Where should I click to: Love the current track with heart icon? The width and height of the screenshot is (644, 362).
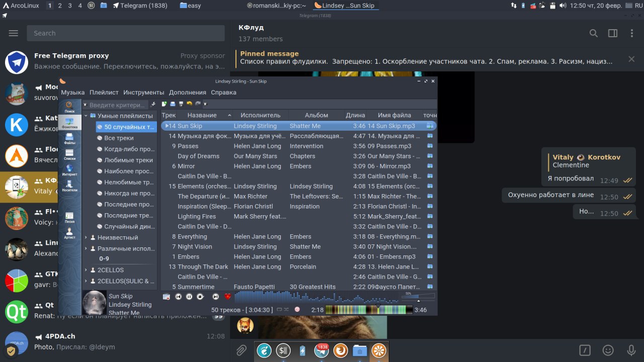click(x=227, y=297)
